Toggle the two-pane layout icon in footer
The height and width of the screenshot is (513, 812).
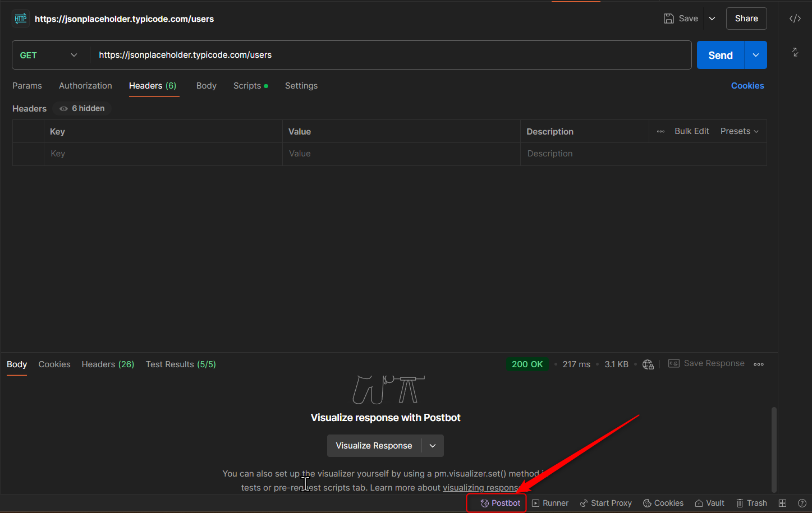[782, 503]
